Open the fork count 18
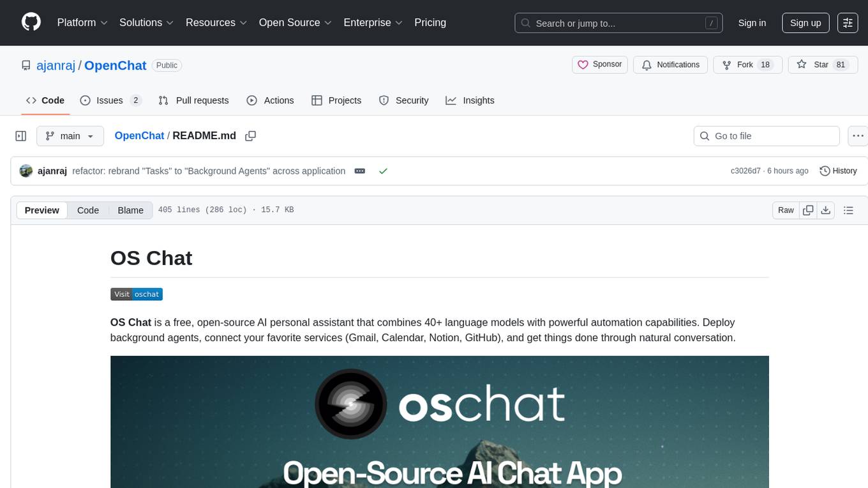 (766, 65)
